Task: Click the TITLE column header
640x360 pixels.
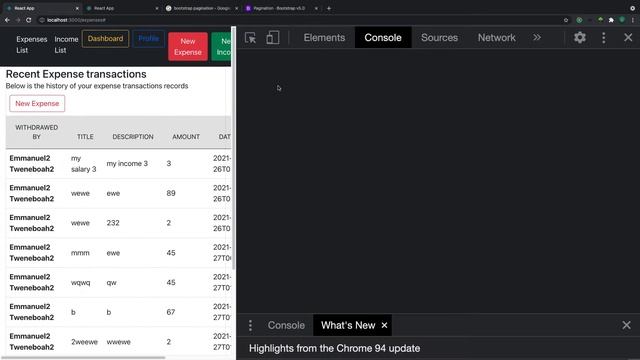Action: (x=85, y=137)
